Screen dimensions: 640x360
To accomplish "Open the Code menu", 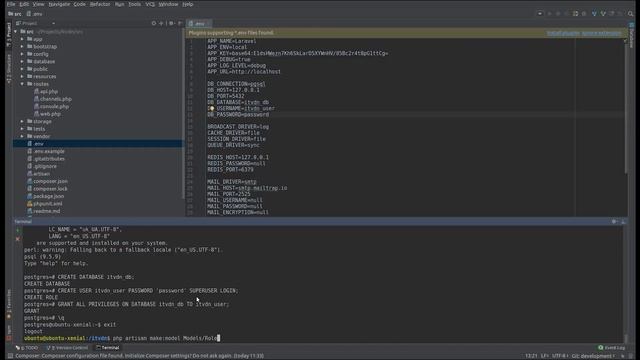I will click(80, 4).
